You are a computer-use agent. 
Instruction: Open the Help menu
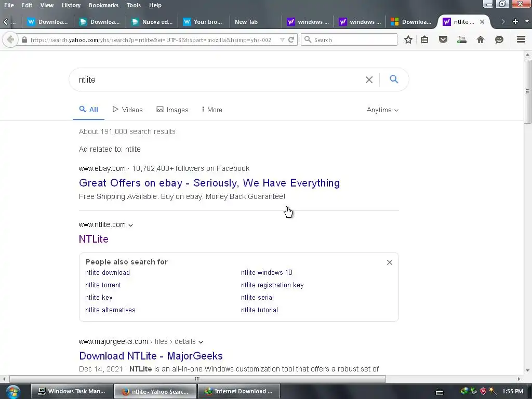[x=155, y=5]
